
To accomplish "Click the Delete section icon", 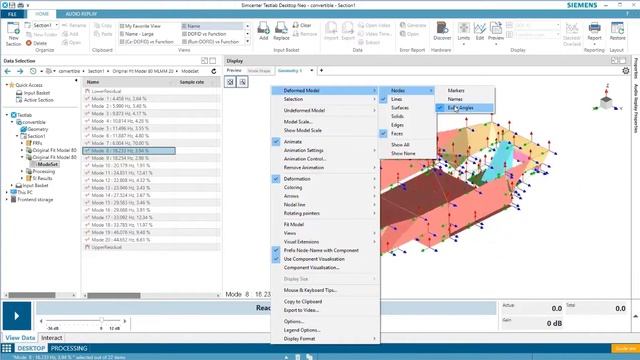I will pyautogui.click(x=29, y=43).
